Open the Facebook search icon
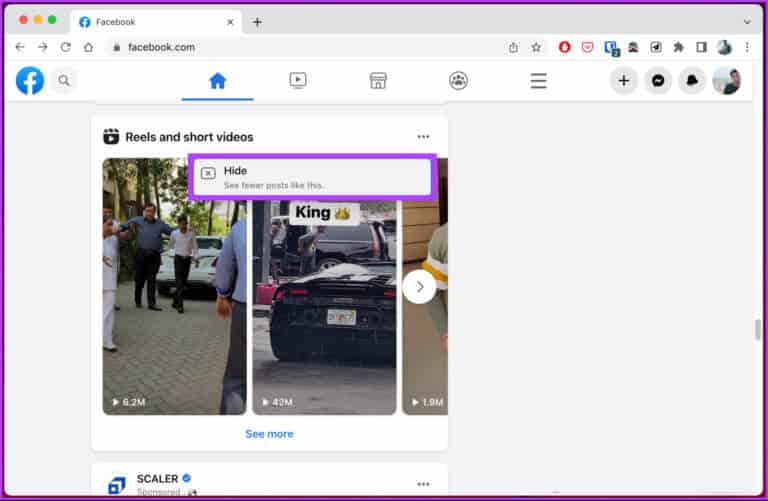This screenshot has height=501, width=768. pos(64,80)
